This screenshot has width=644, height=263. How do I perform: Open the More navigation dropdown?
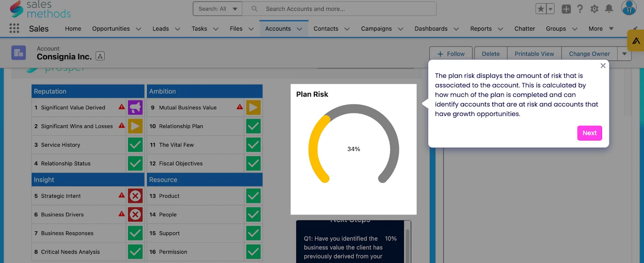[x=601, y=29]
